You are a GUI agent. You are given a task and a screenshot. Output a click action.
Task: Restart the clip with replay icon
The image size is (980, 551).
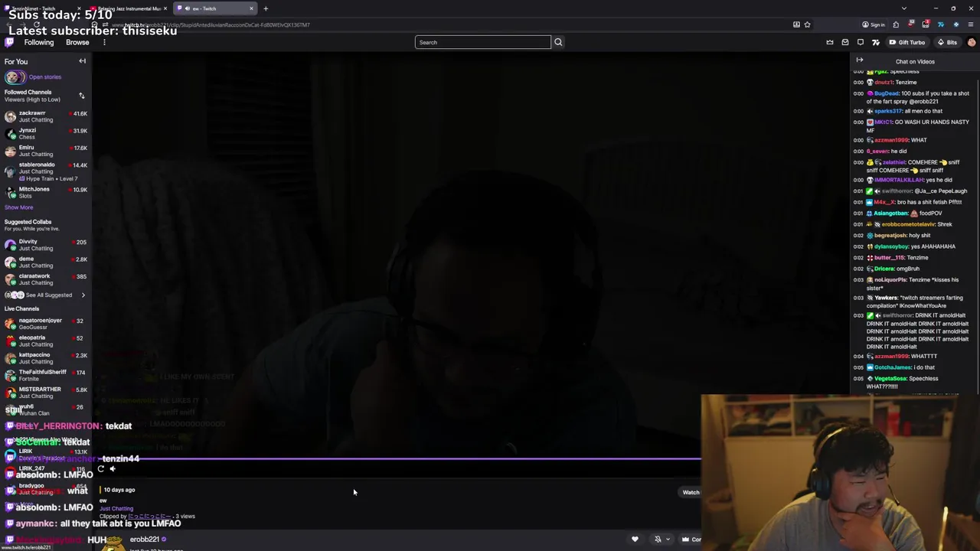click(100, 469)
